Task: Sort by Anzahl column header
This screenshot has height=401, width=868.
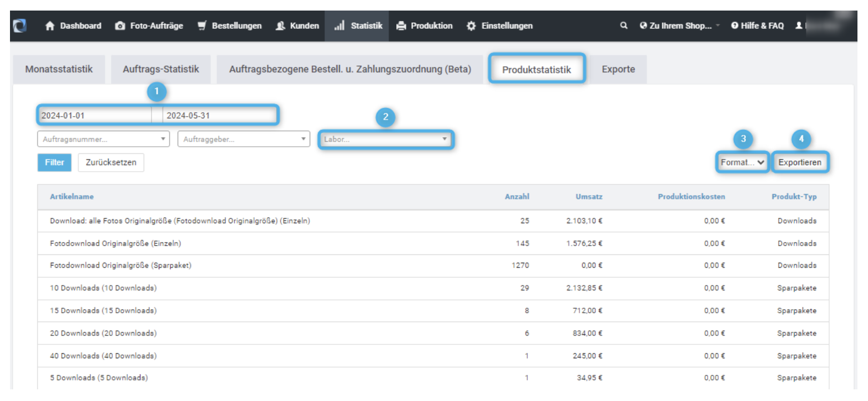Action: click(517, 197)
